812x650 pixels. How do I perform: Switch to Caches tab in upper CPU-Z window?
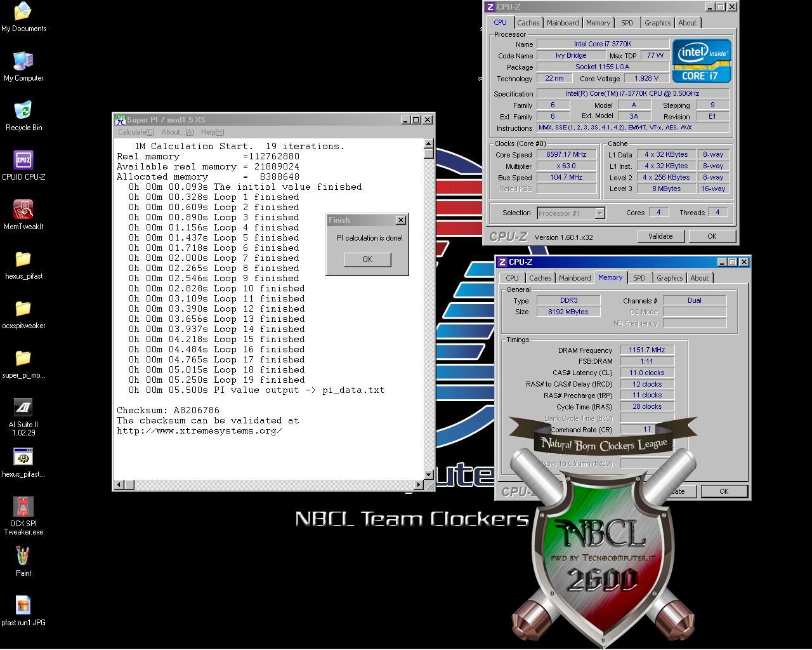point(528,23)
